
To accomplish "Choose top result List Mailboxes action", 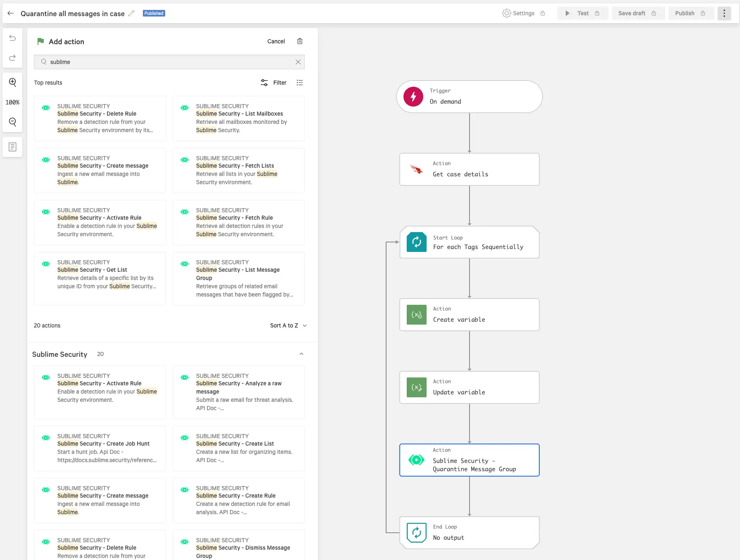I will coord(239,119).
